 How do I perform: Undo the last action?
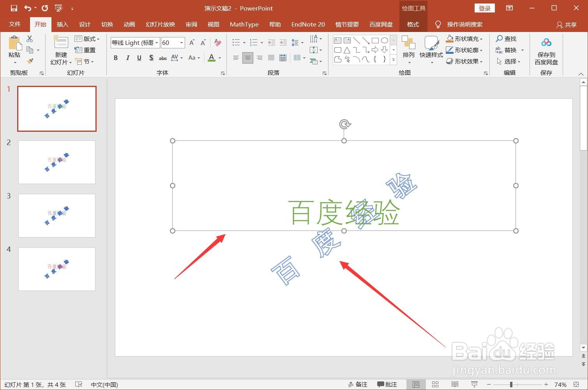[x=28, y=8]
